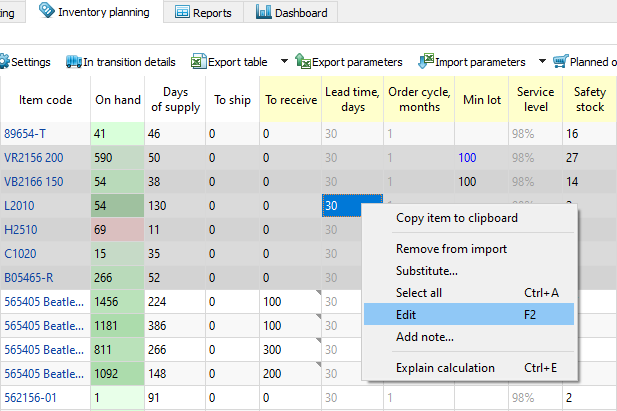Image resolution: width=617 pixels, height=411 pixels.
Task: Click the Export parameters icon
Action: click(303, 62)
